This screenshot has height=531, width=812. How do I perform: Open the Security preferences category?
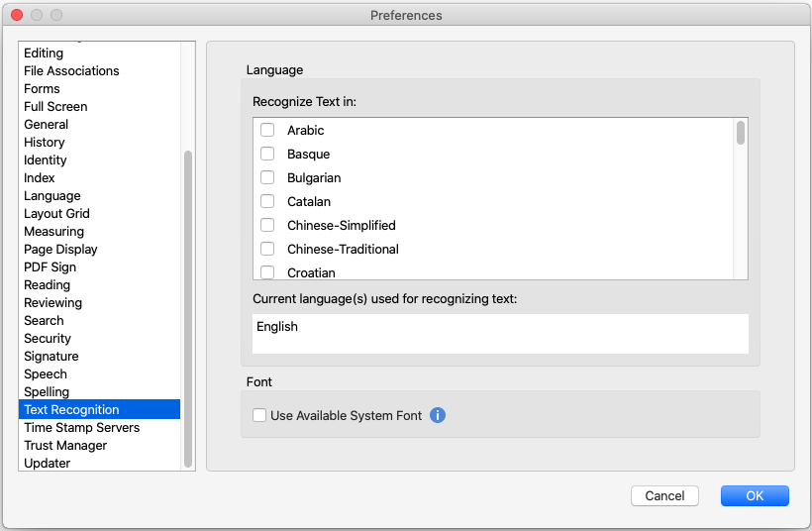(48, 338)
